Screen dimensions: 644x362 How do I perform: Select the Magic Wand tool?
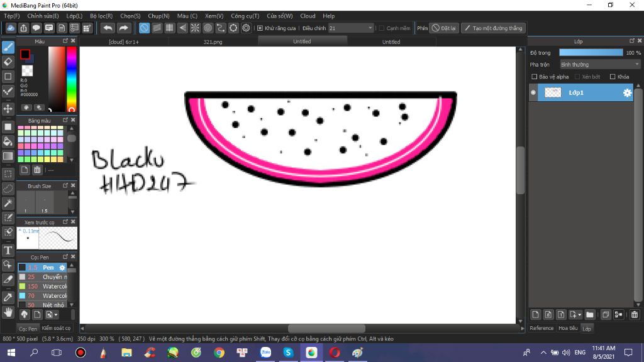click(8, 203)
